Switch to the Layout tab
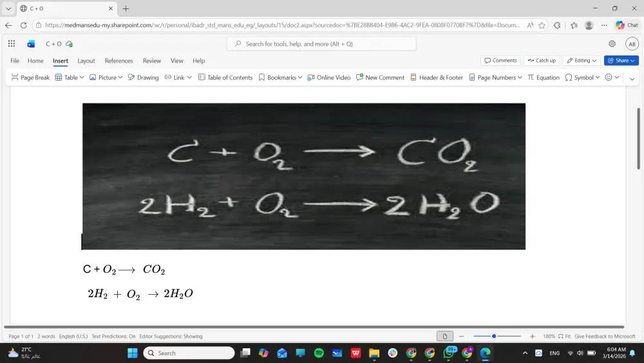 (x=86, y=61)
